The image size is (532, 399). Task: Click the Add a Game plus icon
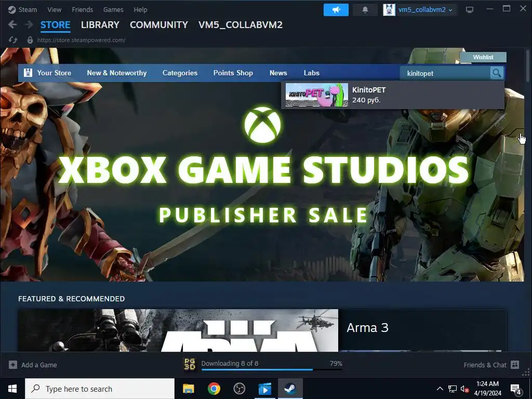pos(13,365)
